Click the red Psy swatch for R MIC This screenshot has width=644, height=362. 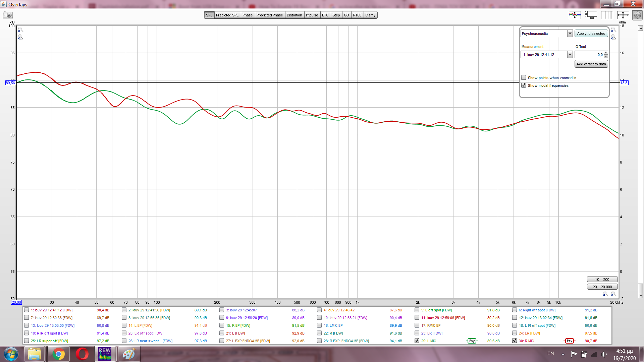[569, 341]
